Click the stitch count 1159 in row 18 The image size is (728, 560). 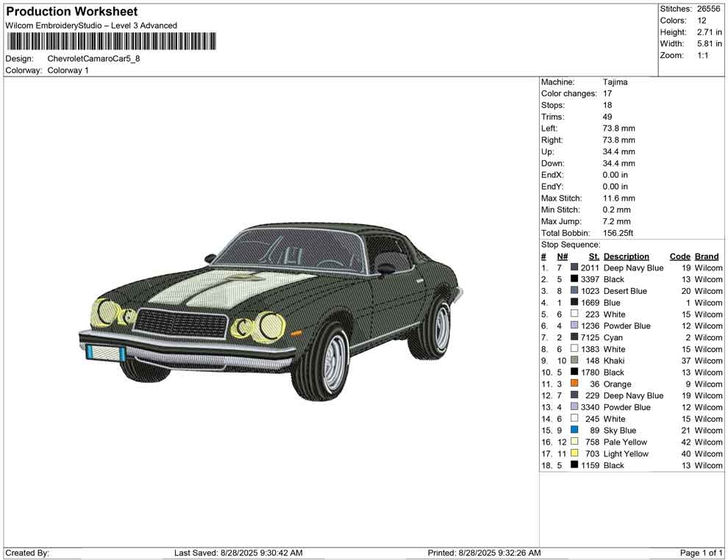(590, 465)
